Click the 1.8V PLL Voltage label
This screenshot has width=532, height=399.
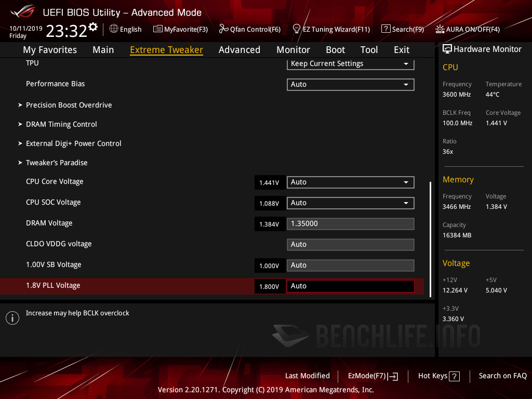click(54, 286)
